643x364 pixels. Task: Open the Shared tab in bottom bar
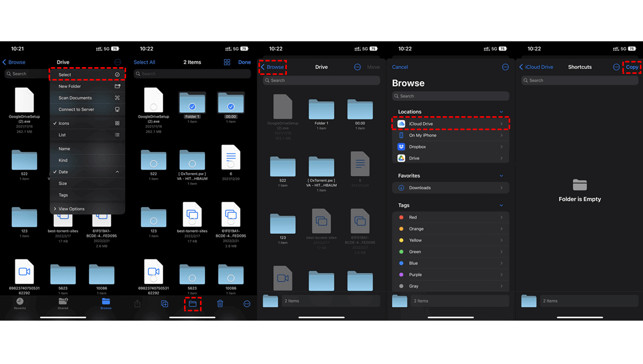click(x=63, y=304)
